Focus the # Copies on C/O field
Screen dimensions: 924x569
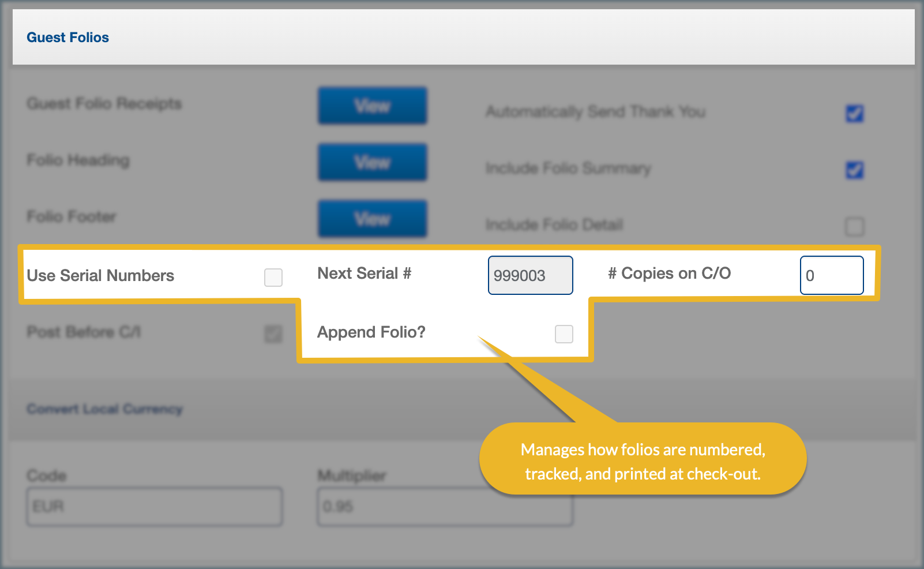(x=831, y=275)
